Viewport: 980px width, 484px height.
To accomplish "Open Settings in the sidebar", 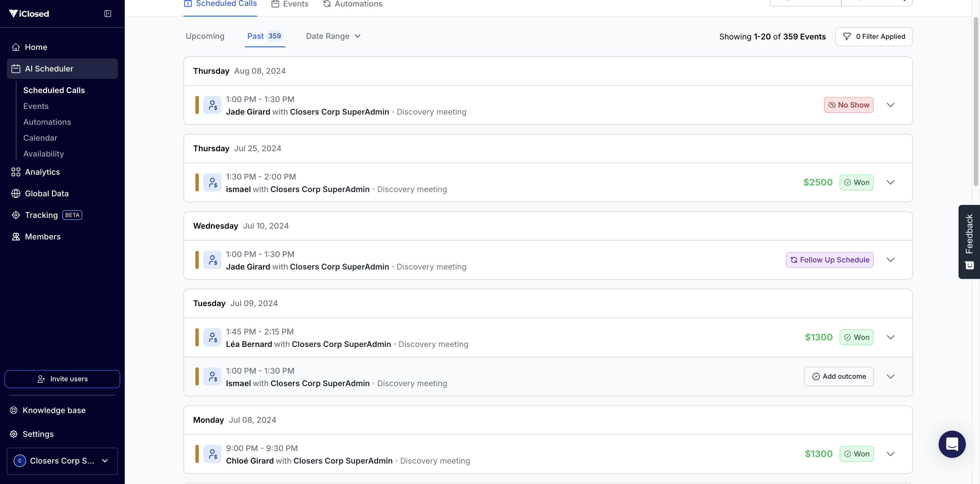I will tap(38, 434).
